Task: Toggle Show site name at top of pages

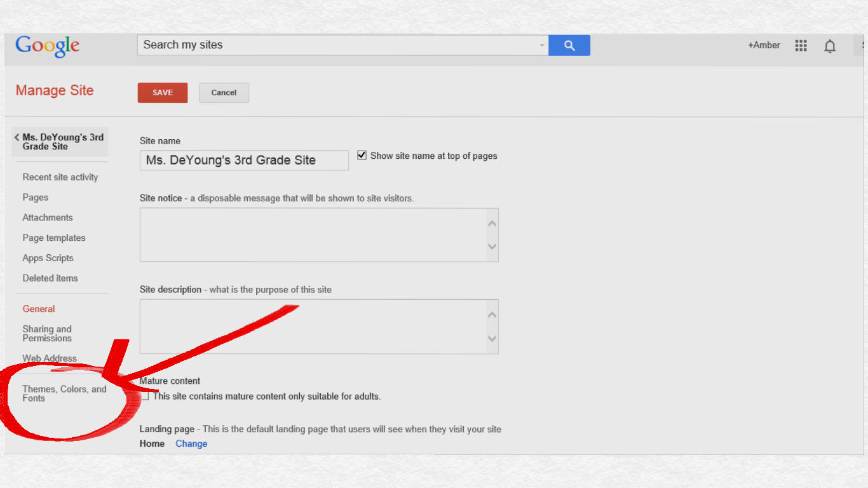Action: (x=362, y=156)
